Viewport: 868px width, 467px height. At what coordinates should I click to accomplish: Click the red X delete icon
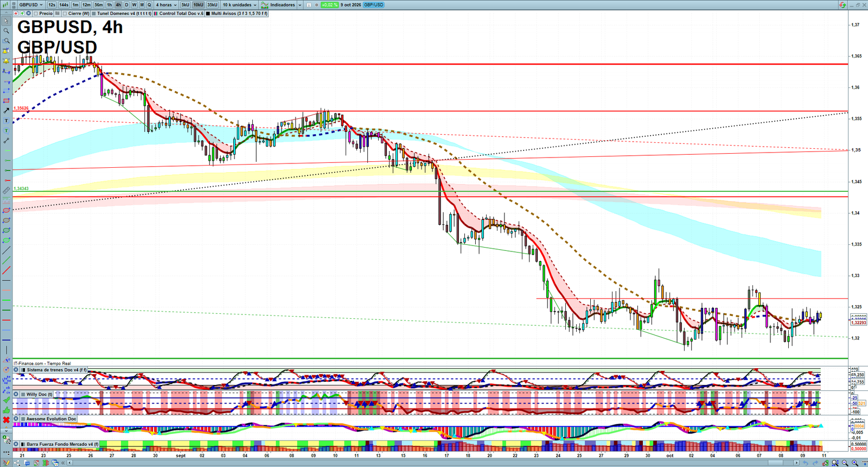click(6, 420)
